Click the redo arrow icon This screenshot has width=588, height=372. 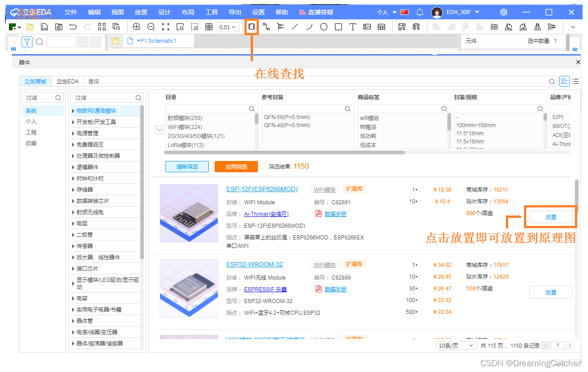click(87, 27)
